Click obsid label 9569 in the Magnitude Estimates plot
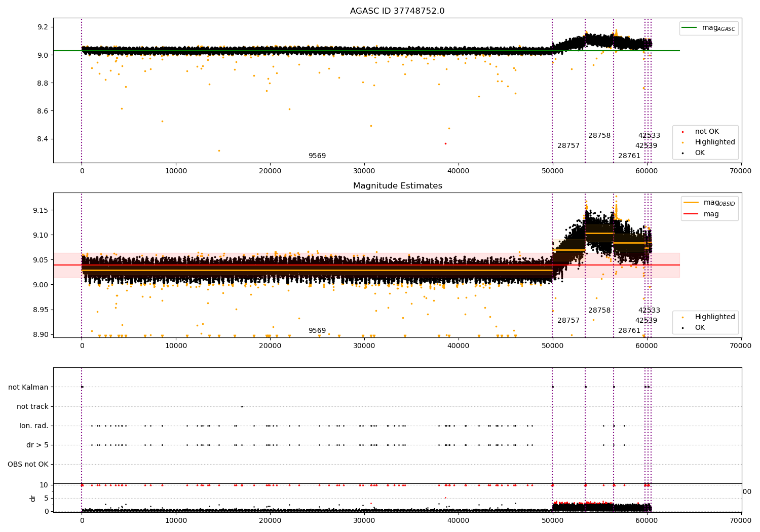The height and width of the screenshot is (532, 760). (317, 331)
